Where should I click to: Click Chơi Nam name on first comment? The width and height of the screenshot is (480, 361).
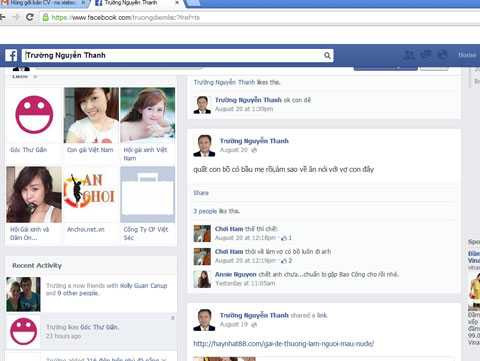click(229, 229)
